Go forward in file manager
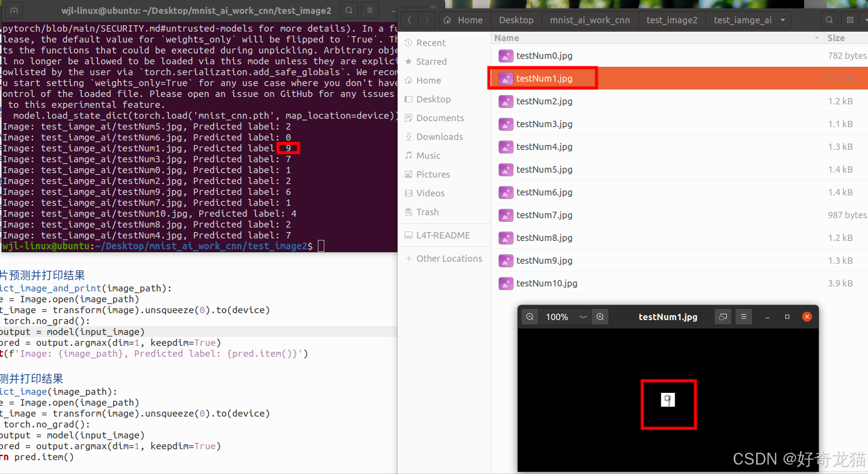The width and height of the screenshot is (868, 474). [x=427, y=20]
